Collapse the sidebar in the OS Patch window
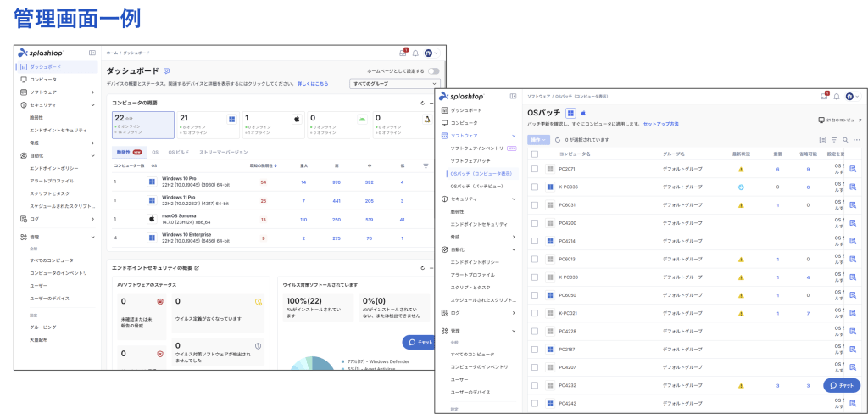The image size is (868, 414). [513, 96]
